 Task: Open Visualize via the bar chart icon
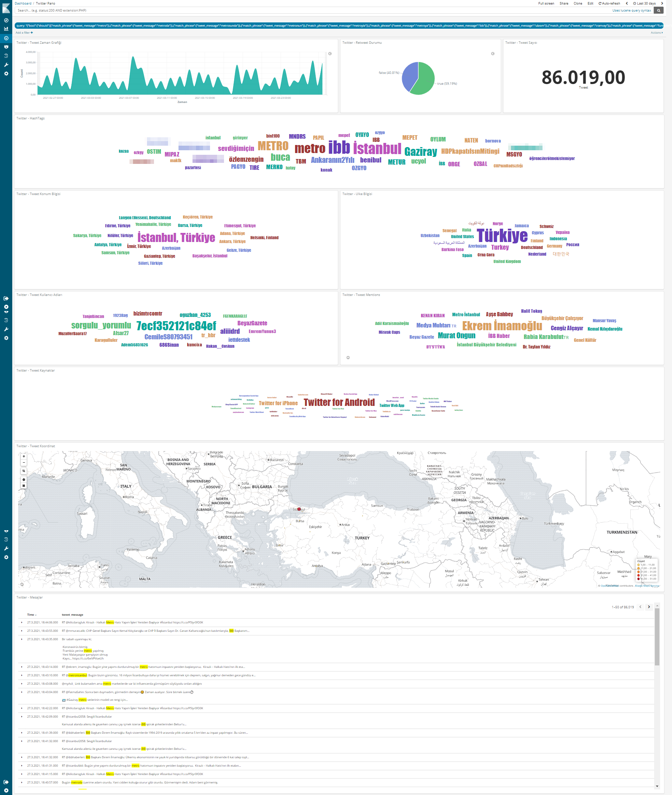[x=6, y=29]
